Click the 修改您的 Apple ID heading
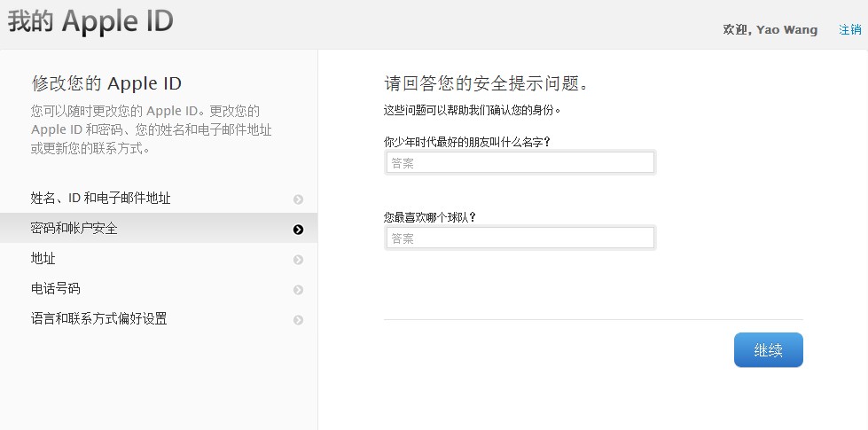Screen dimensions: 868x430 tap(106, 84)
